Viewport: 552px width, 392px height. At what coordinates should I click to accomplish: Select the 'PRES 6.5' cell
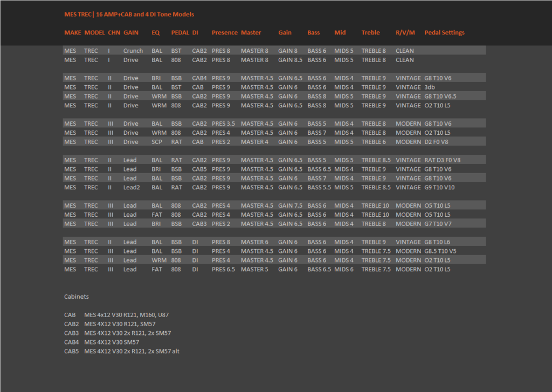click(x=223, y=270)
